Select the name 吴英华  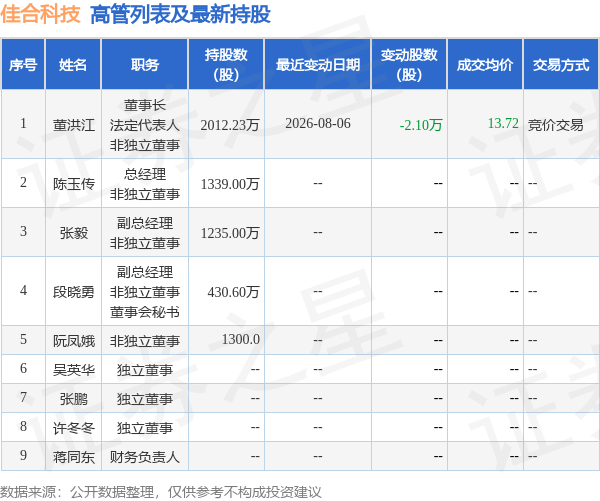[x=73, y=370]
